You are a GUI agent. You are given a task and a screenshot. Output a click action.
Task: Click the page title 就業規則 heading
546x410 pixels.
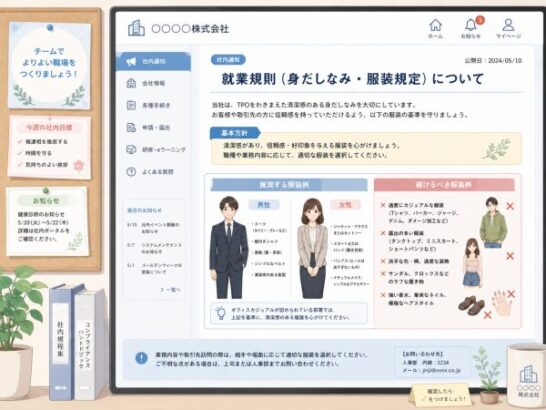pyautogui.click(x=352, y=79)
